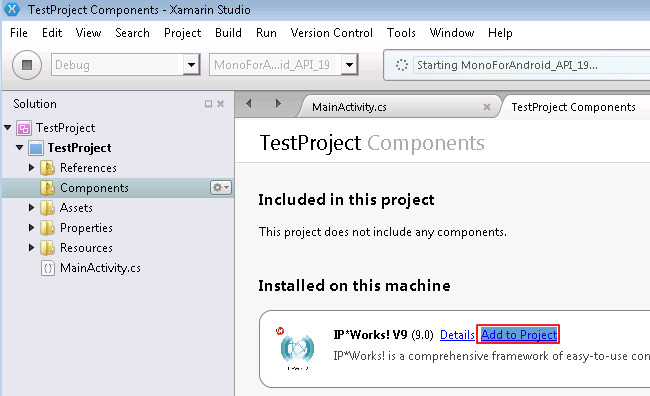This screenshot has height=396, width=650.
Task: Open the Build menu
Action: pyautogui.click(x=228, y=33)
